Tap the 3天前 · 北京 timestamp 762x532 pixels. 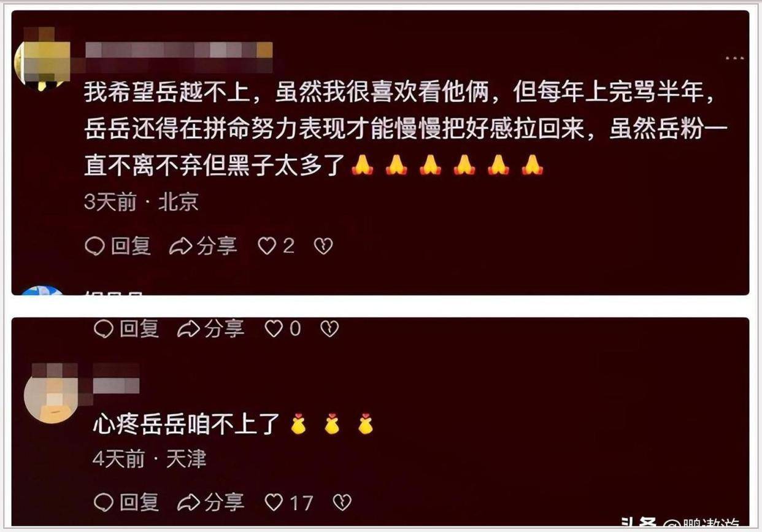click(x=141, y=203)
